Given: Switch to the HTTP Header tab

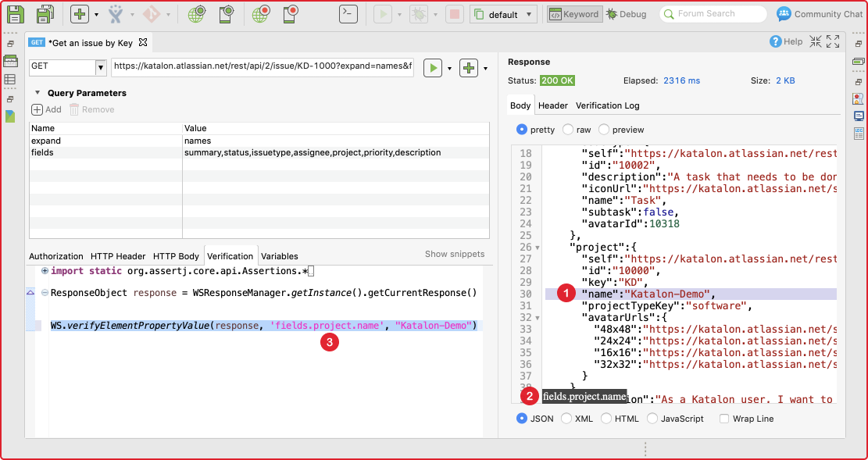Looking at the screenshot, I should coord(118,256).
